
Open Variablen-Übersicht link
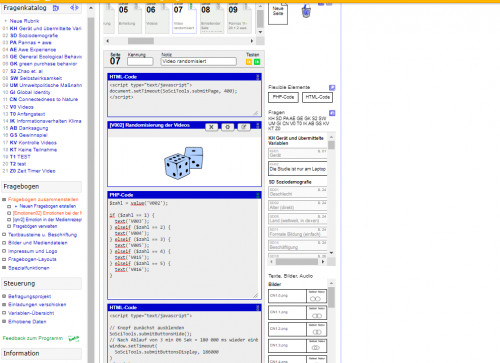pos(31,313)
